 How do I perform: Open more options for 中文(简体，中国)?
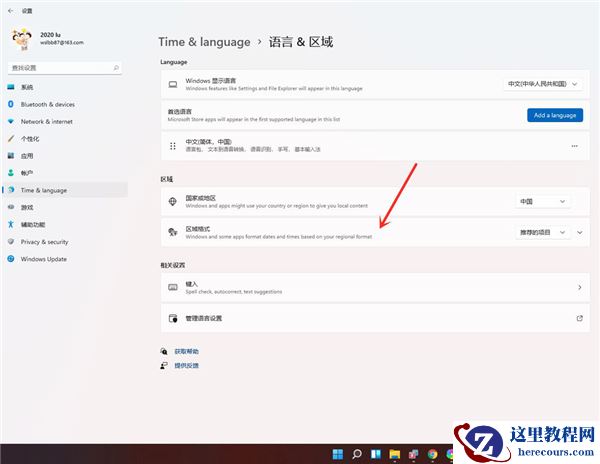pyautogui.click(x=574, y=146)
